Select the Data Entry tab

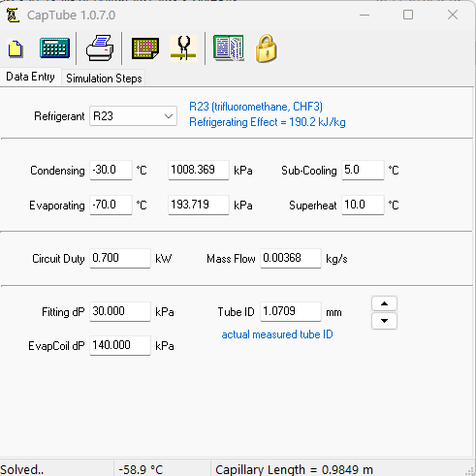click(x=30, y=77)
